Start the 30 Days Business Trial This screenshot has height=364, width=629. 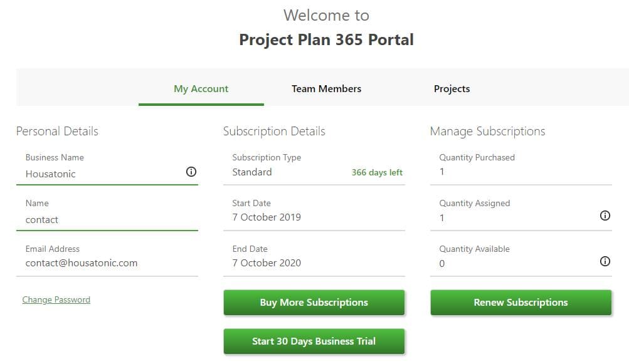pyautogui.click(x=314, y=341)
